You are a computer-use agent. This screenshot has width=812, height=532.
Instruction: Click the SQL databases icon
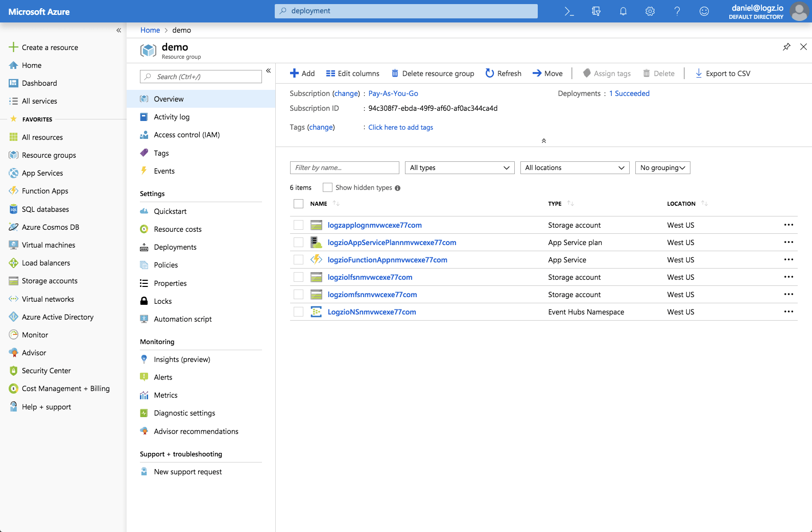pyautogui.click(x=13, y=209)
